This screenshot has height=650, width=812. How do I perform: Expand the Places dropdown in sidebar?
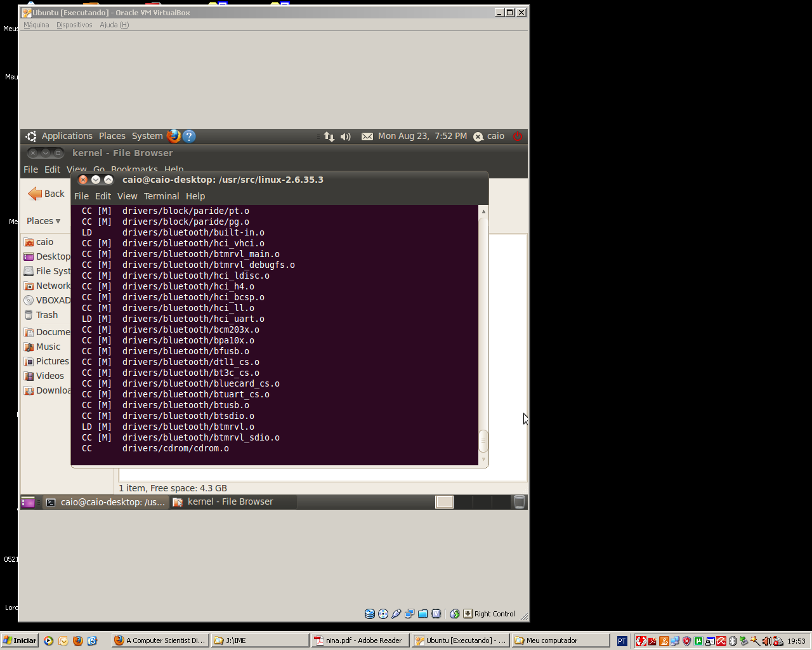coord(44,221)
